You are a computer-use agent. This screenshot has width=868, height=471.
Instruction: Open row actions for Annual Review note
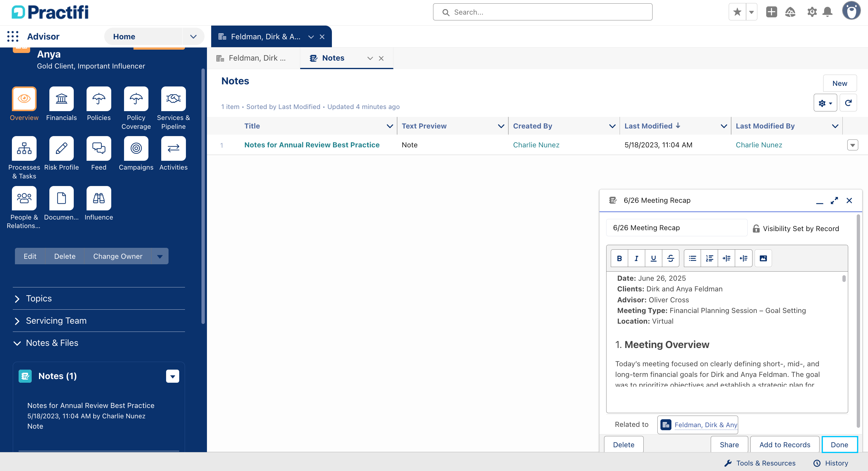point(852,145)
